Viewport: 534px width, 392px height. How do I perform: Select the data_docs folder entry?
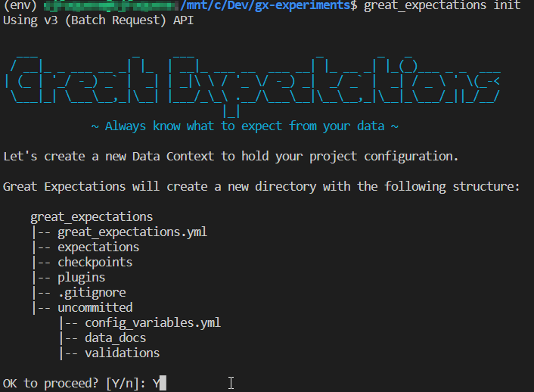115,338
